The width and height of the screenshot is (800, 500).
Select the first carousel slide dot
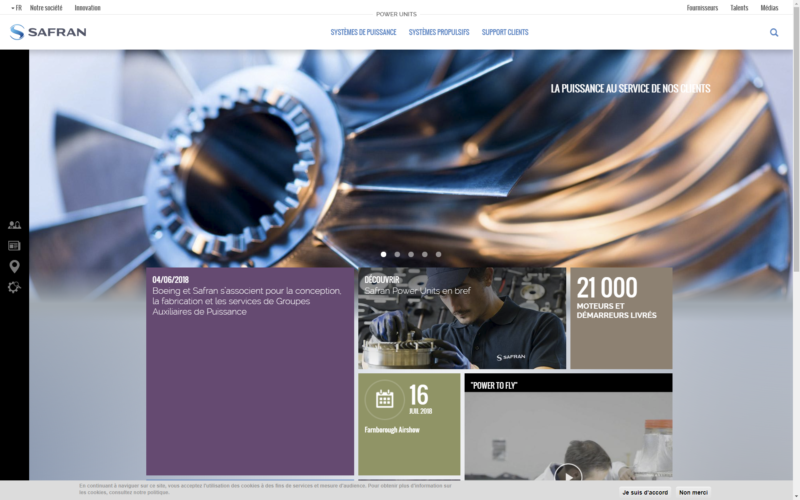[383, 254]
